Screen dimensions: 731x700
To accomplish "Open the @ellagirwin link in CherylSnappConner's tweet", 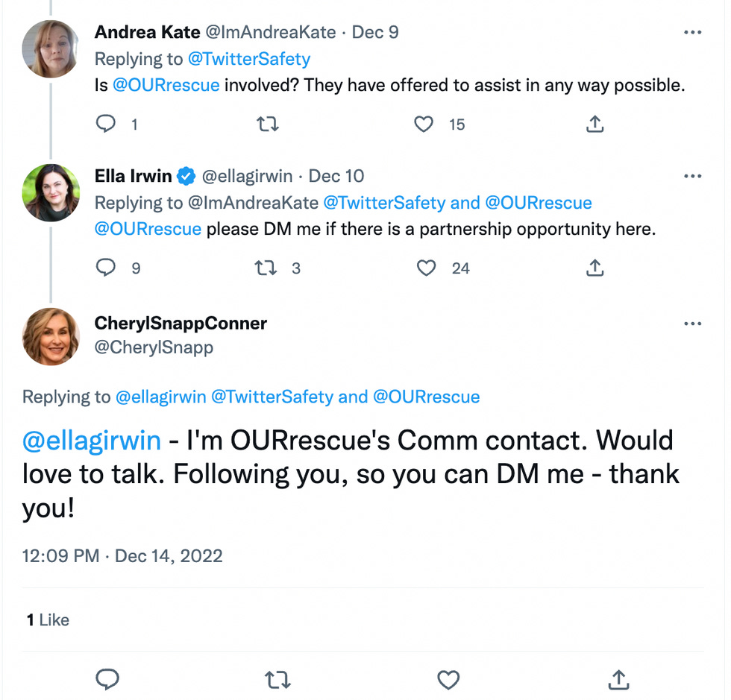I will point(92,441).
